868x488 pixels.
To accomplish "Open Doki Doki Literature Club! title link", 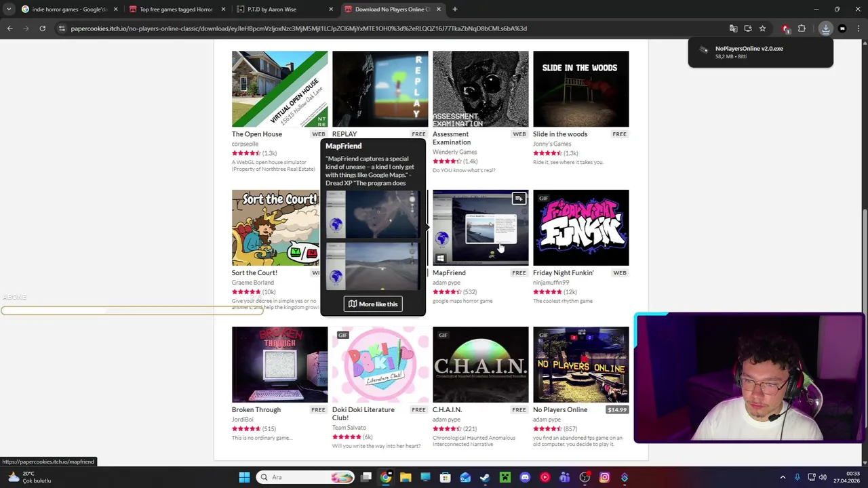I will pos(363,413).
